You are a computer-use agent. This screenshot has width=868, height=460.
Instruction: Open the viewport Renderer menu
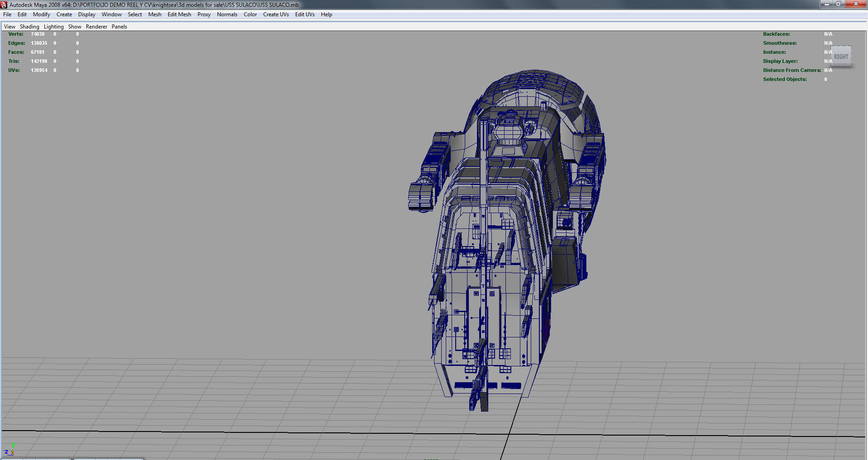coord(97,27)
